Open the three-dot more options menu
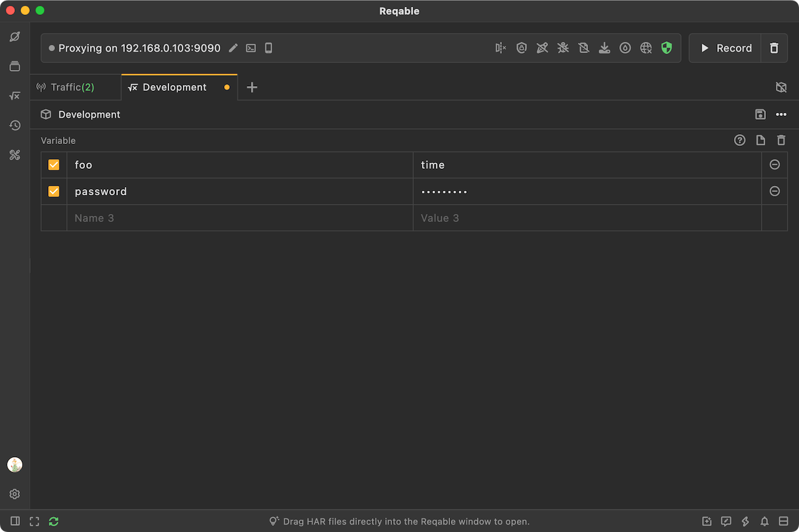The image size is (799, 532). point(781,114)
